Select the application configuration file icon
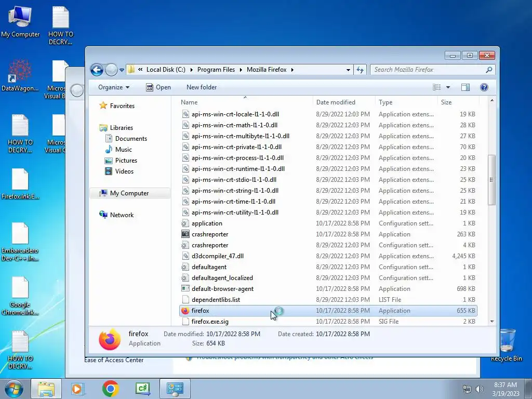 (185, 223)
